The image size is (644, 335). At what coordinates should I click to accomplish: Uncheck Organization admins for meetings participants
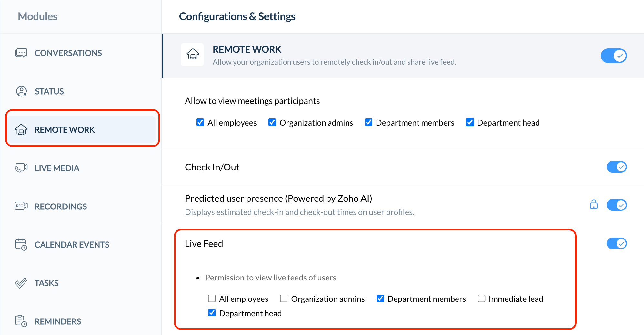pos(272,122)
